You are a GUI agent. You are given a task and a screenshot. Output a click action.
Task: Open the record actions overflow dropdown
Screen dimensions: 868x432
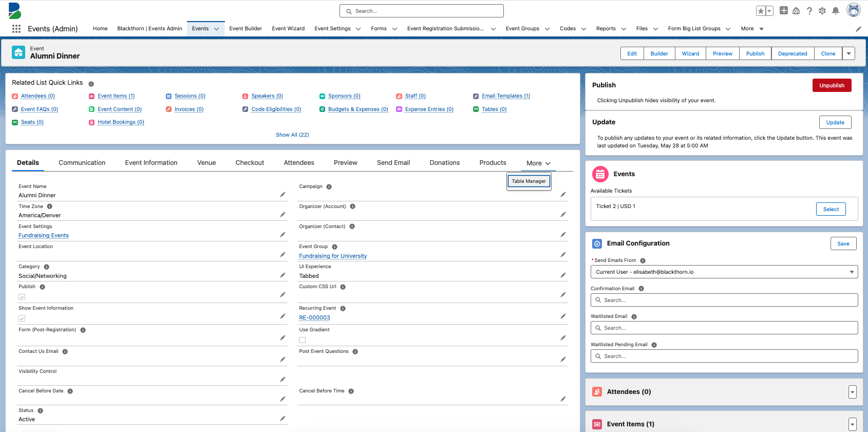click(849, 53)
